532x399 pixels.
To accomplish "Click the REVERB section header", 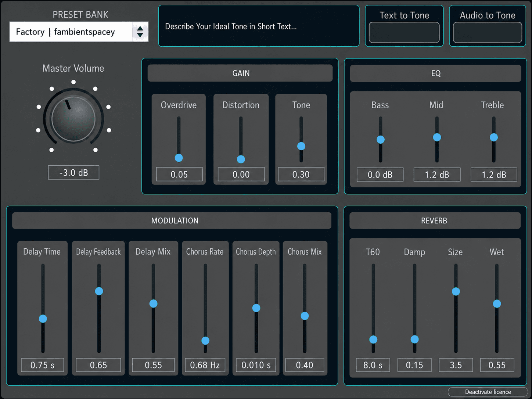I will click(435, 220).
